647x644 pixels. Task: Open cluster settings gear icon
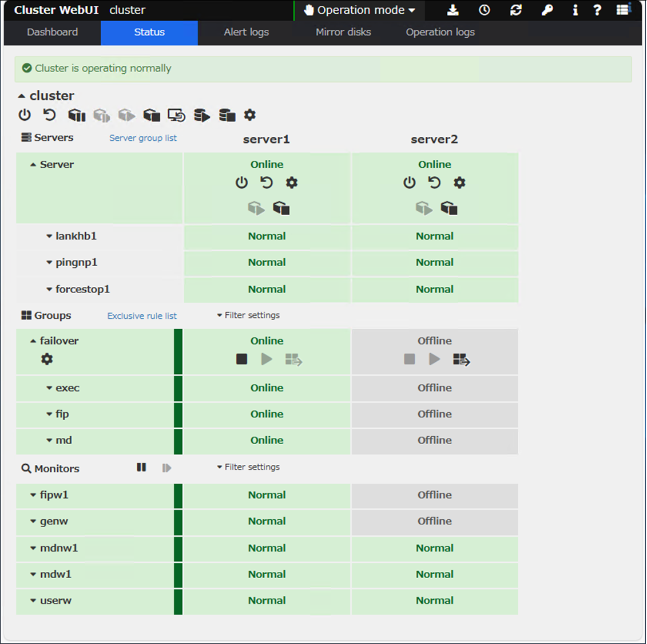pyautogui.click(x=249, y=115)
